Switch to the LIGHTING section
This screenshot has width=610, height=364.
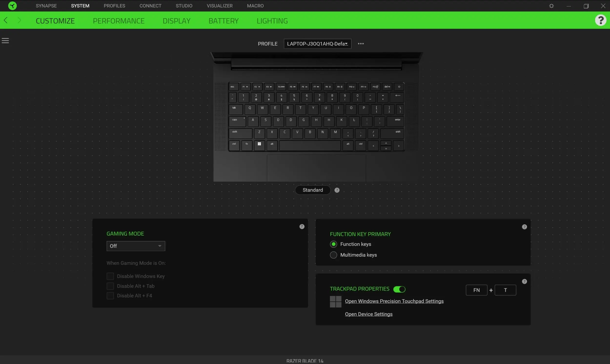[x=272, y=21]
